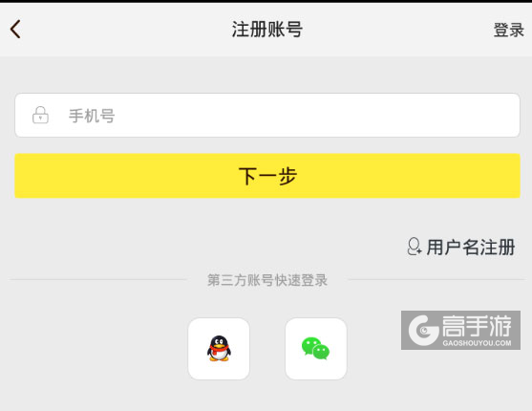Click the lock icon in phone field
This screenshot has height=411, width=532.
tap(40, 115)
